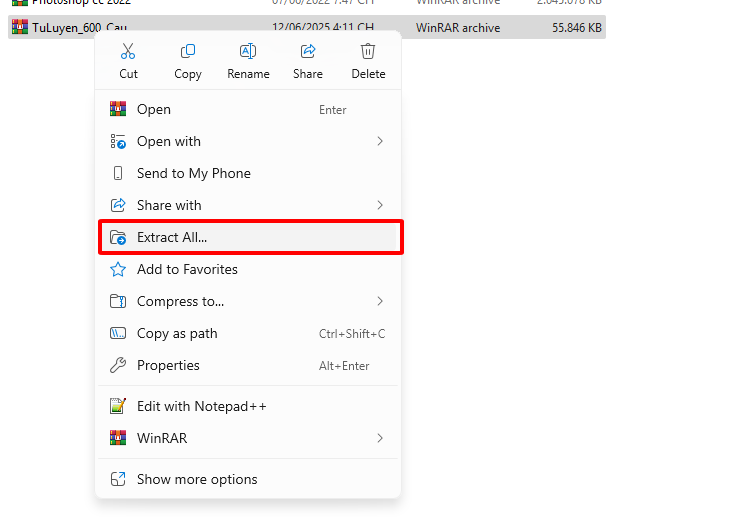Choose Copy as path
The height and width of the screenshot is (532, 752).
point(248,333)
